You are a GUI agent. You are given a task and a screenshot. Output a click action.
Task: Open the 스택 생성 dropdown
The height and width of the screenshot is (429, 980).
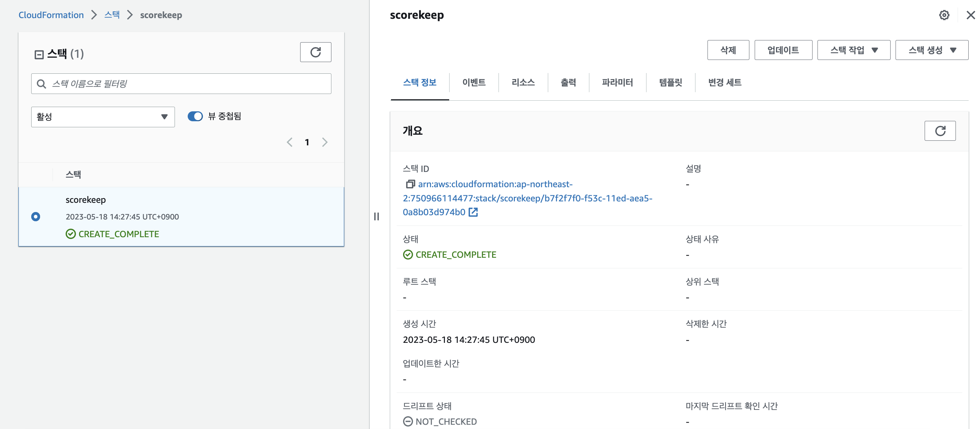[931, 50]
